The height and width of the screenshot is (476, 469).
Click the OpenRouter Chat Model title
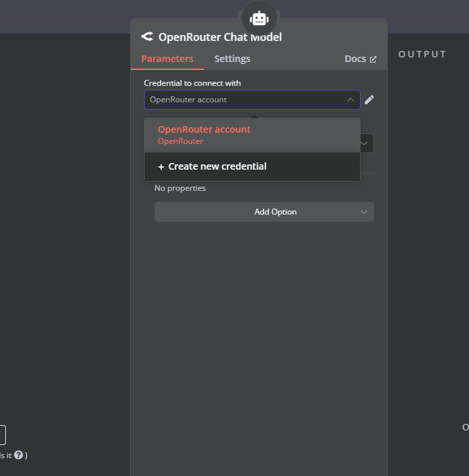click(220, 37)
